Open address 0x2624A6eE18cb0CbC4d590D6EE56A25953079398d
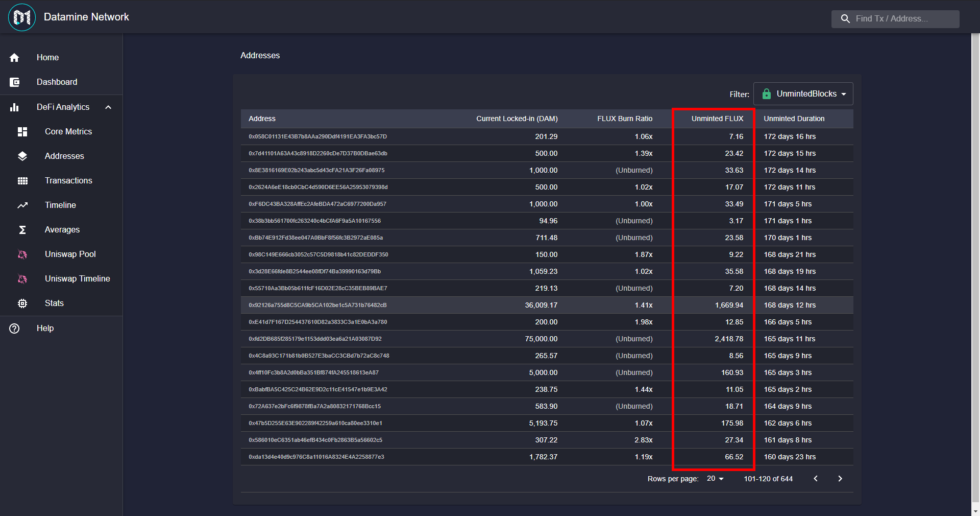The image size is (980, 516). click(318, 187)
